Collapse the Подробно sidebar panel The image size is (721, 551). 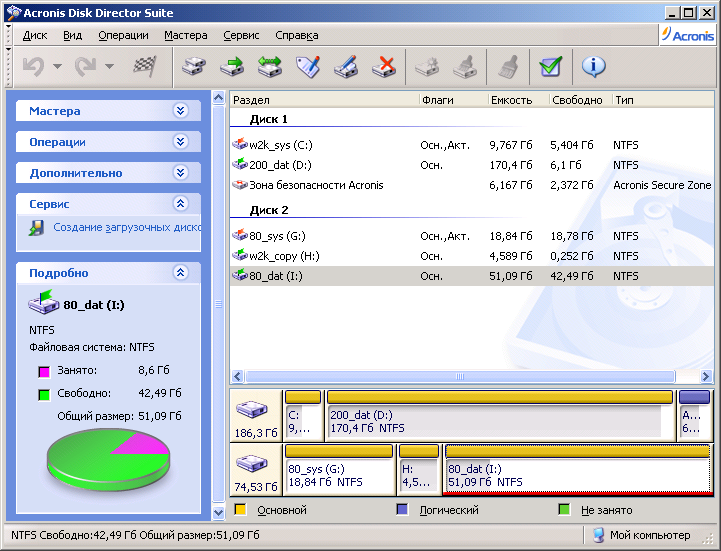coord(181,273)
